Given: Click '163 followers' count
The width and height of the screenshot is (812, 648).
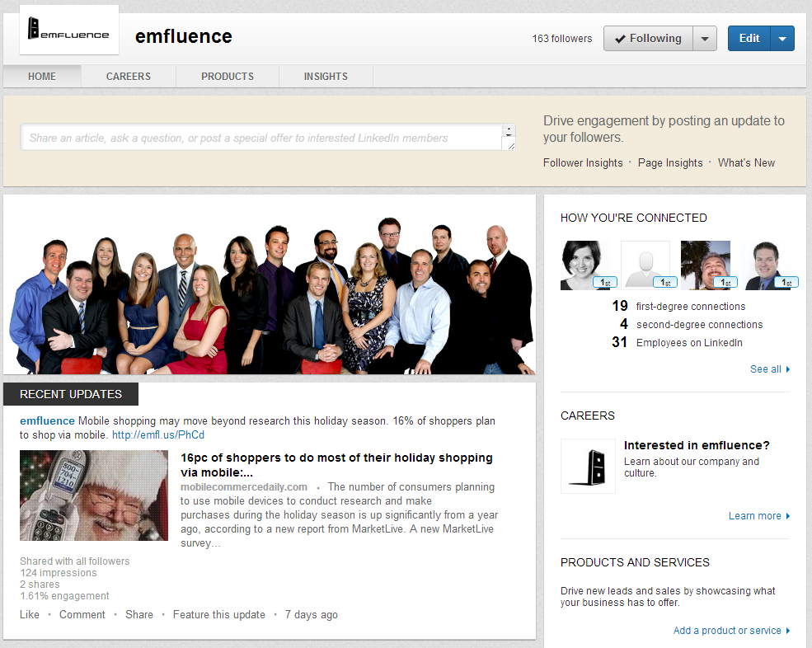Looking at the screenshot, I should point(562,38).
